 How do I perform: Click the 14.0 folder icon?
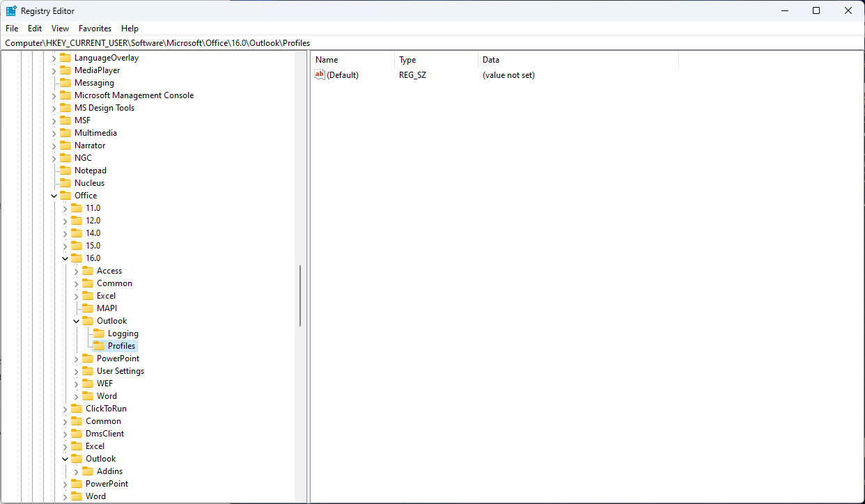click(77, 233)
